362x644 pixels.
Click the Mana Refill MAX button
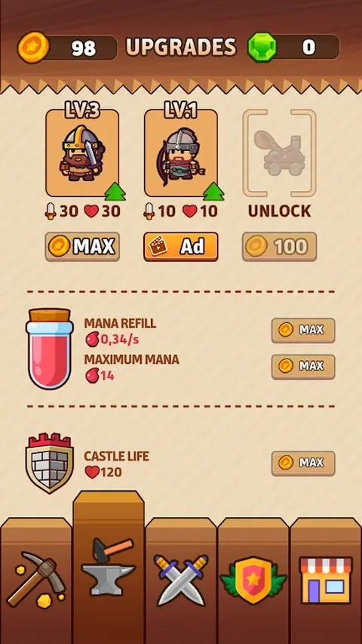(303, 330)
